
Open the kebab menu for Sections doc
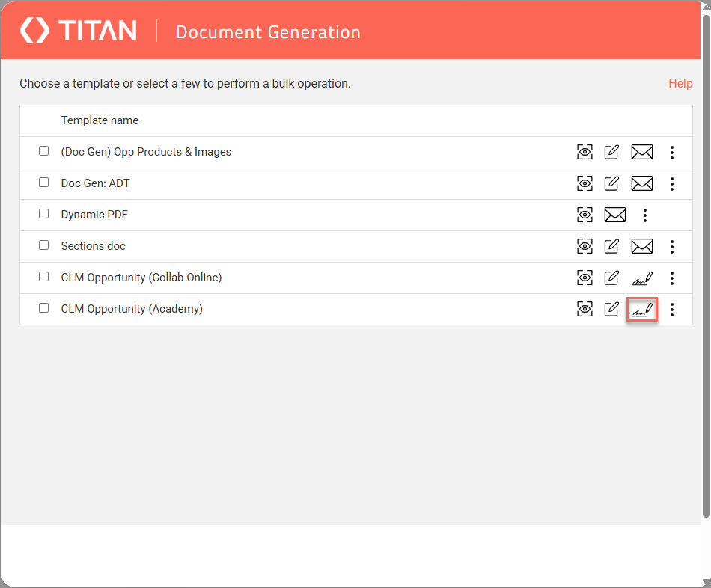(x=672, y=246)
